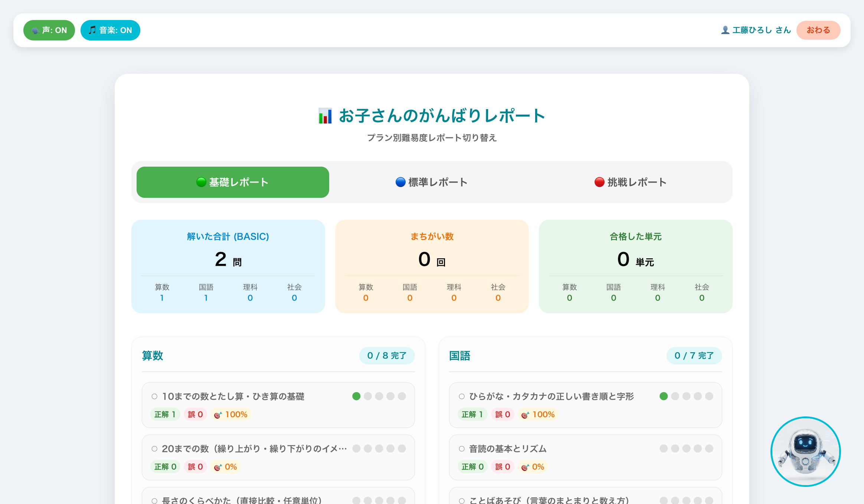Click the subtitle プラン別難易度レポート切り替え
This screenshot has height=504, width=864.
click(x=432, y=138)
